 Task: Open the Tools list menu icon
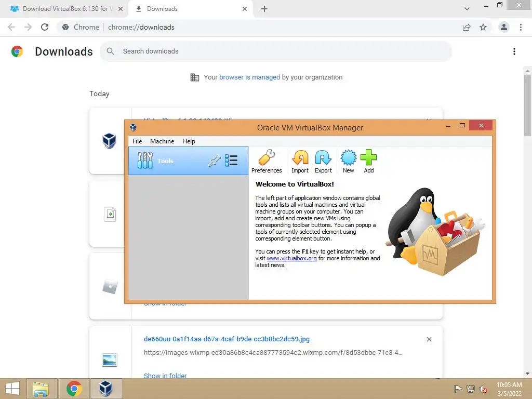tap(231, 161)
